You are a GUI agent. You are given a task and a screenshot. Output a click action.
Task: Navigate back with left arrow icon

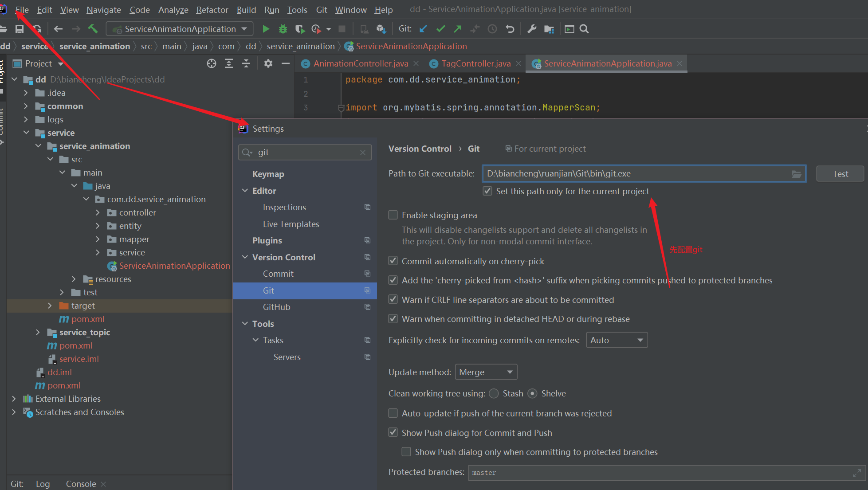(x=58, y=29)
